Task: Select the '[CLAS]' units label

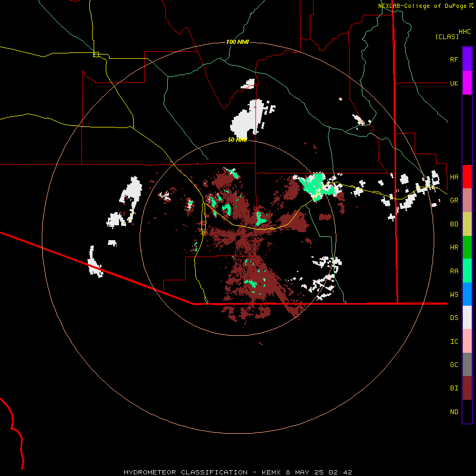Action: pos(447,36)
